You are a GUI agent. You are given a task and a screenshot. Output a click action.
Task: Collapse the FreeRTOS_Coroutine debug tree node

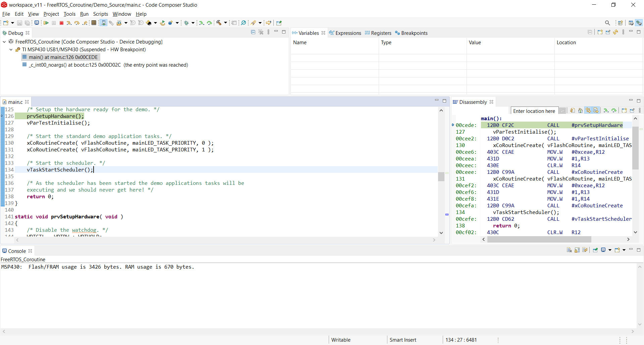[4, 42]
